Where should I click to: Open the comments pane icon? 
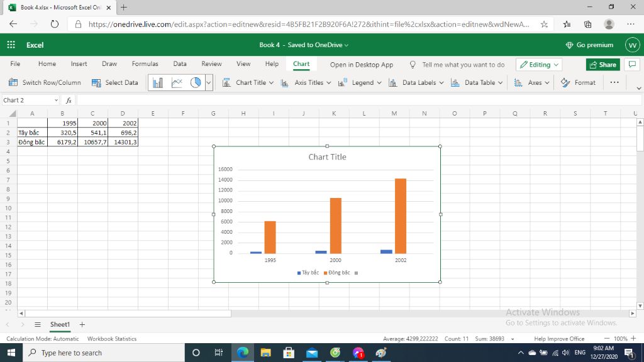(x=632, y=65)
